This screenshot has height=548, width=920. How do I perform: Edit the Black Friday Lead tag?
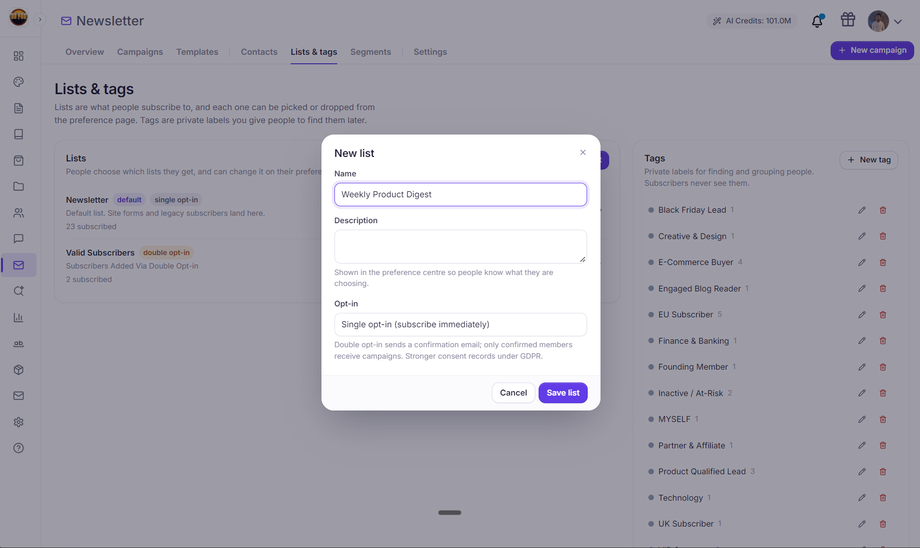(x=861, y=210)
